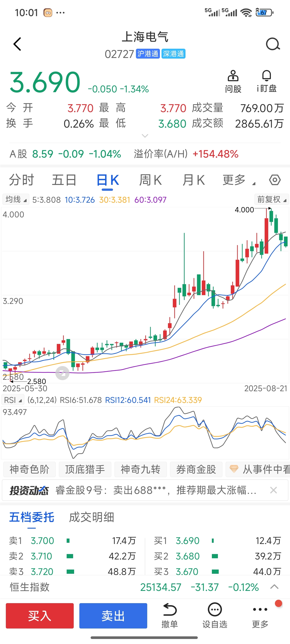Tap the back arrow icon
The width and height of the screenshot is (290, 644).
(x=17, y=44)
